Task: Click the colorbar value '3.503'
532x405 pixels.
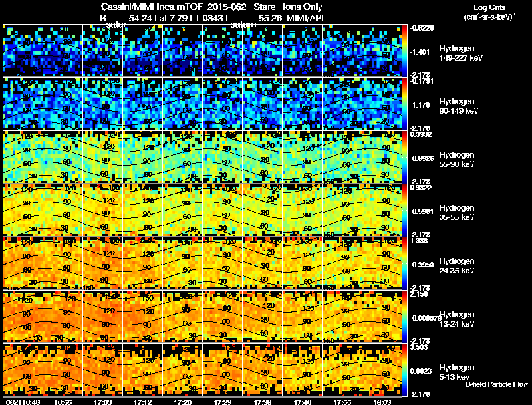Action: (419, 347)
